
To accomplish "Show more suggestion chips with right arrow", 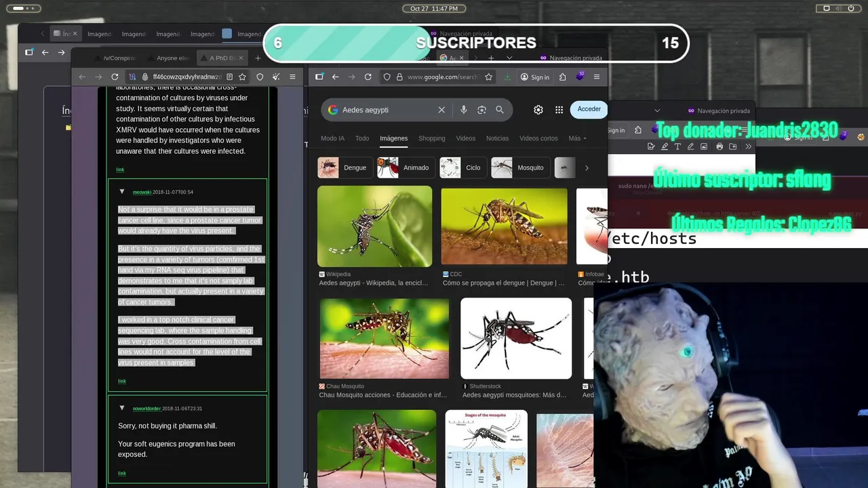I will [x=587, y=168].
